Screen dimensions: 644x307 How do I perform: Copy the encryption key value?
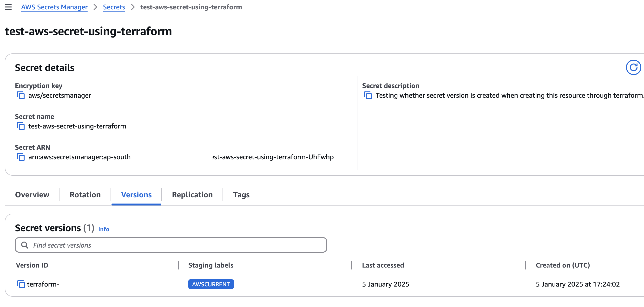[x=21, y=96]
